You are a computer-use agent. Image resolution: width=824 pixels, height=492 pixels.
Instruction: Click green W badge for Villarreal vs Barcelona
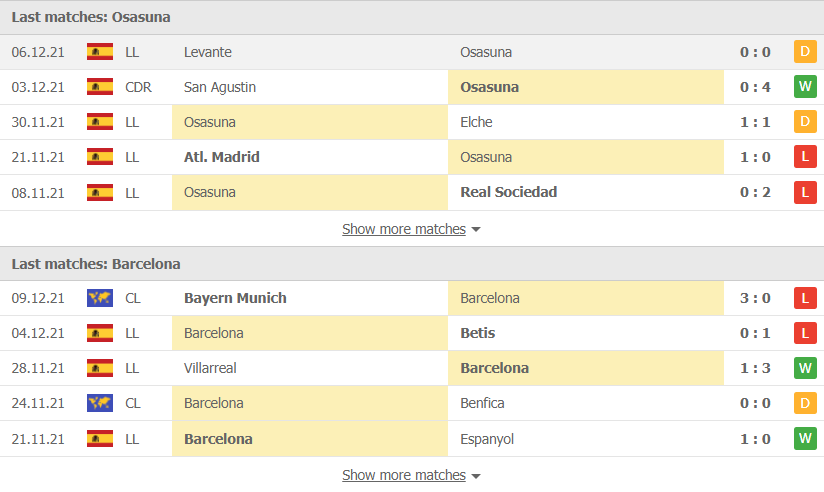point(805,368)
